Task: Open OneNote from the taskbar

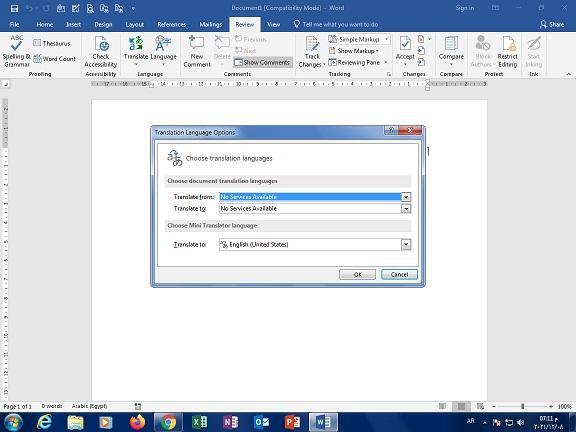Action: point(231,422)
